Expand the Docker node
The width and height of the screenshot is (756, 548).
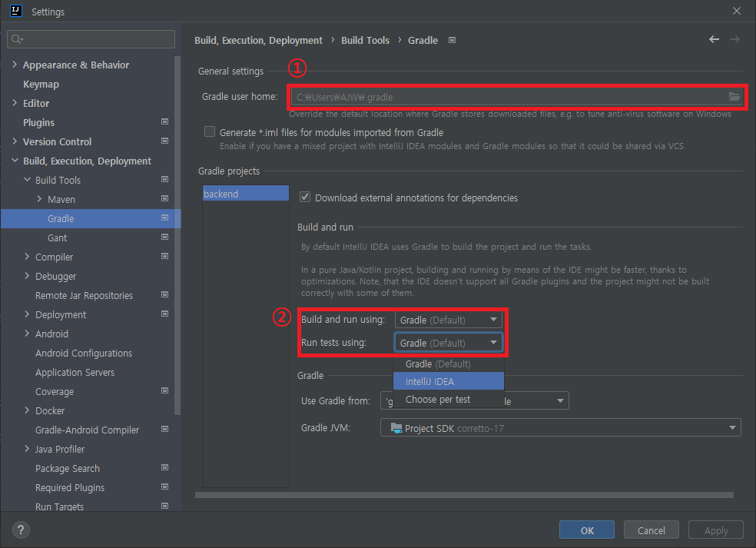[x=27, y=410]
